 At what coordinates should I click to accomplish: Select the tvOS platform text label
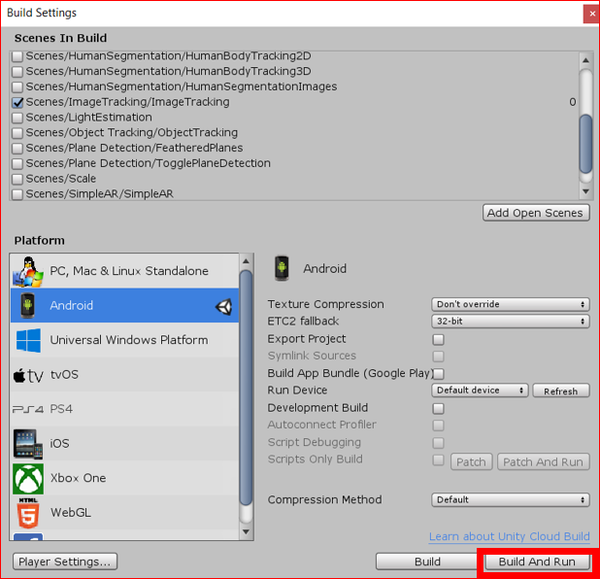click(x=64, y=375)
